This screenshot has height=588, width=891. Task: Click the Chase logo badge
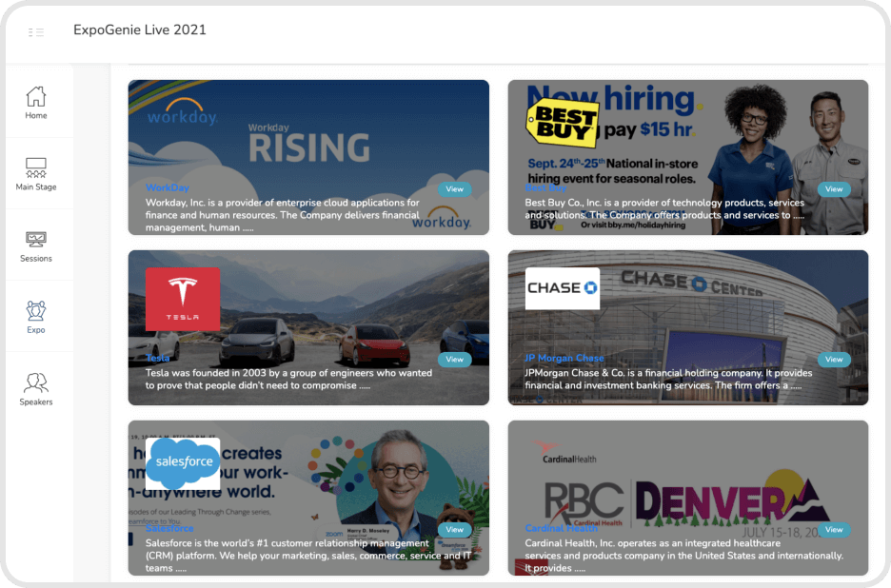[562, 288]
